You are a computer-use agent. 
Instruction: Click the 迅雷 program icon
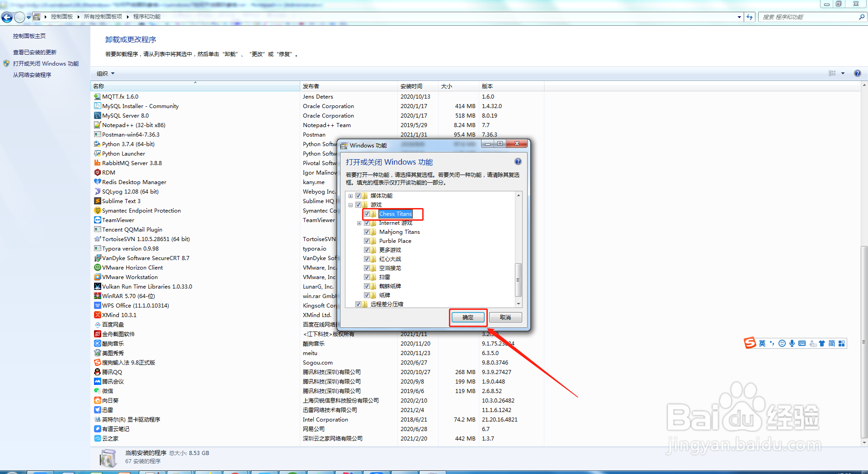coord(97,410)
